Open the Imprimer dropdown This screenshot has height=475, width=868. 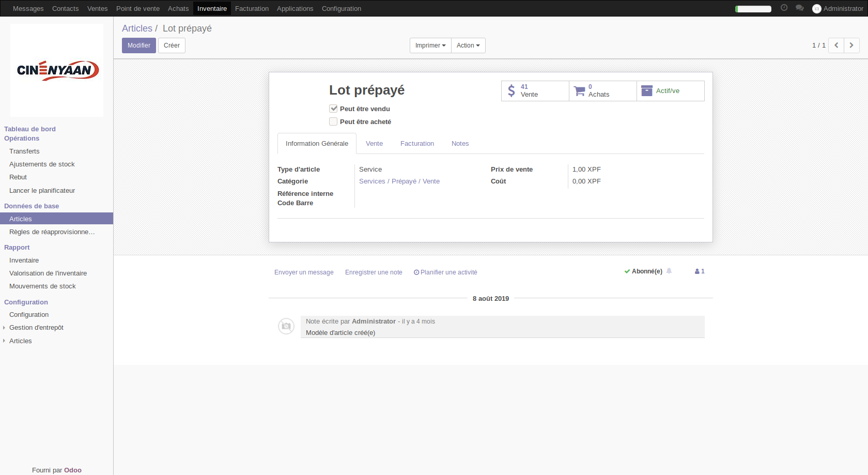coord(430,45)
